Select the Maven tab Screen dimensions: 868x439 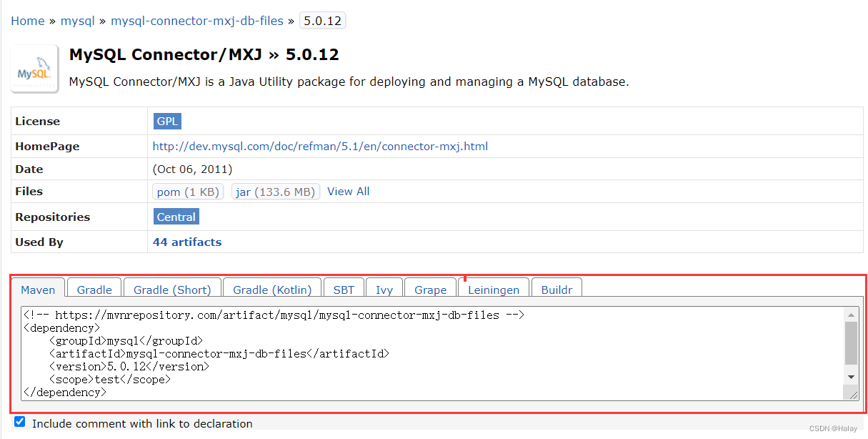(38, 289)
